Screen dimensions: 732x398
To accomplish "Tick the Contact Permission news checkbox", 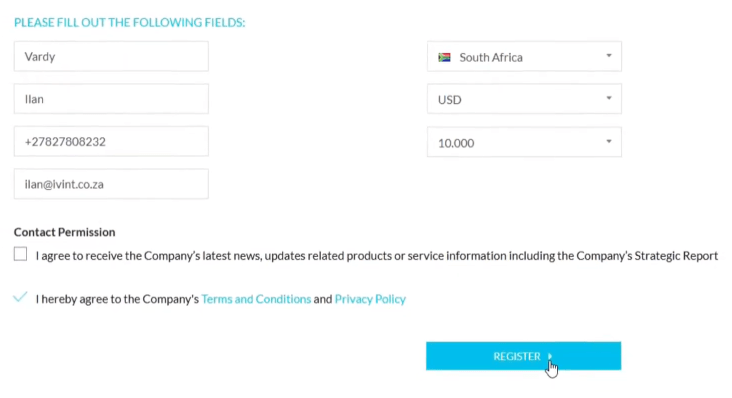I will [x=21, y=254].
